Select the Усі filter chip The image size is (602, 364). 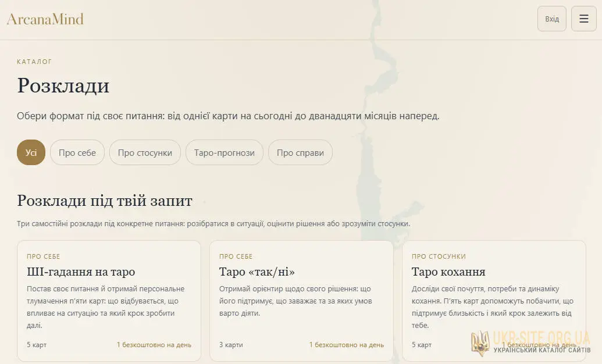(x=31, y=152)
